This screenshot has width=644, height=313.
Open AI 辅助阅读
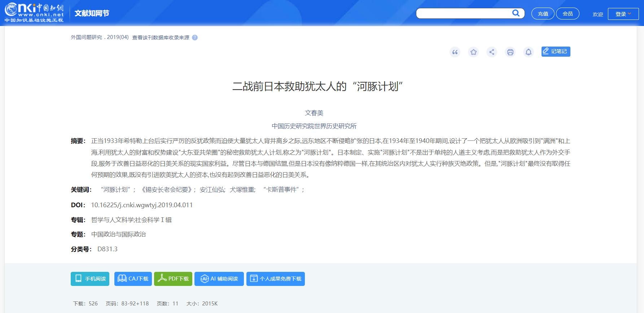pyautogui.click(x=219, y=279)
